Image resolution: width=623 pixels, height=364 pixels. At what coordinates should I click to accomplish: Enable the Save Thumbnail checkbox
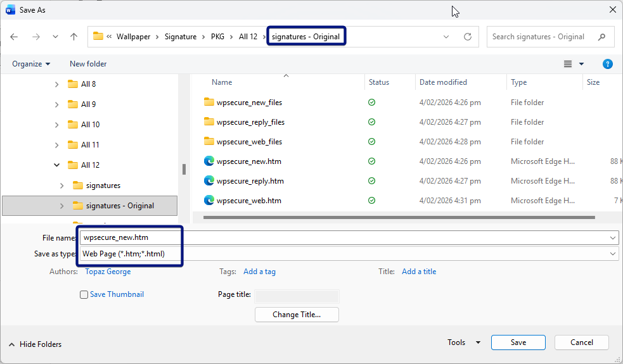84,294
